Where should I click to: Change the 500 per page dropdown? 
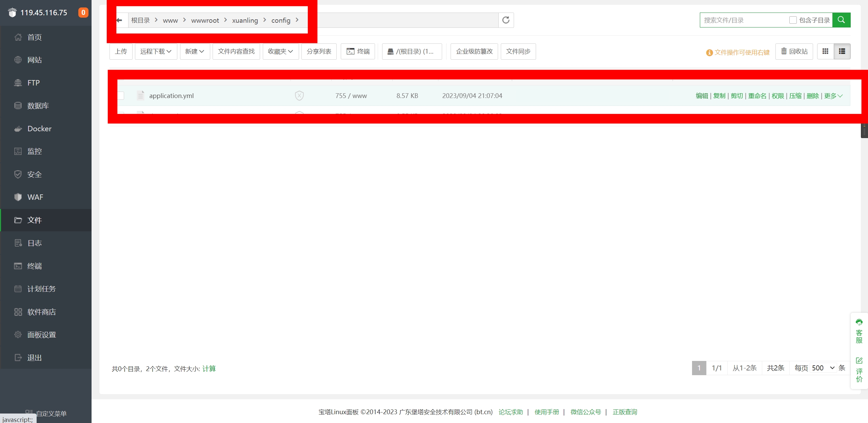[823, 368]
